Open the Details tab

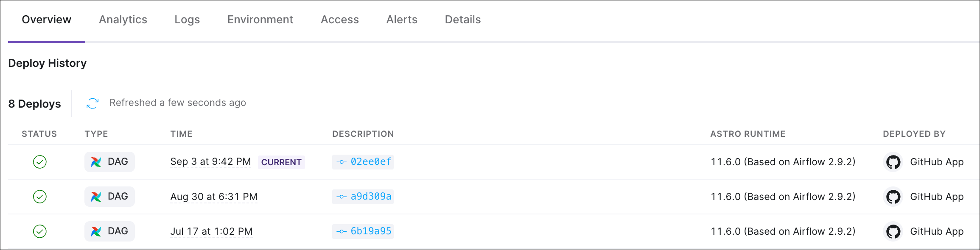[462, 19]
